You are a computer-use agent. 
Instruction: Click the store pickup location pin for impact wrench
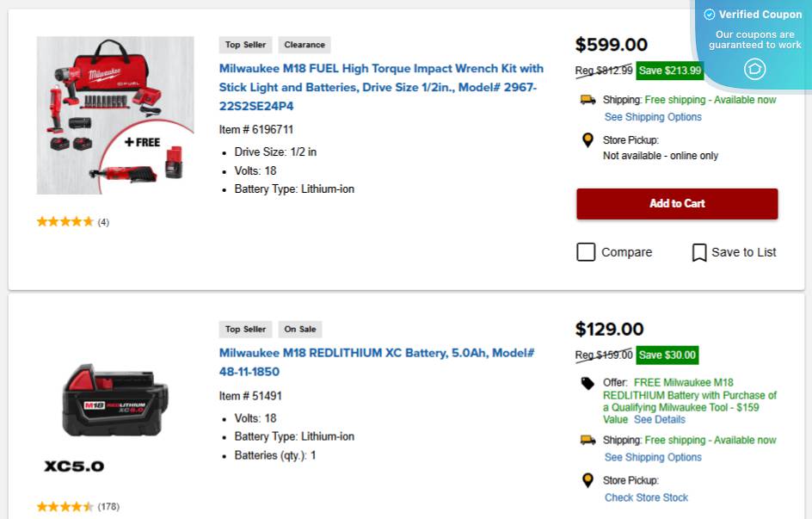(x=588, y=140)
